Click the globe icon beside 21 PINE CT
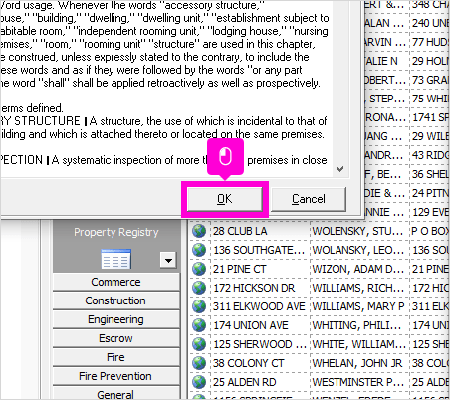 pyautogui.click(x=199, y=269)
